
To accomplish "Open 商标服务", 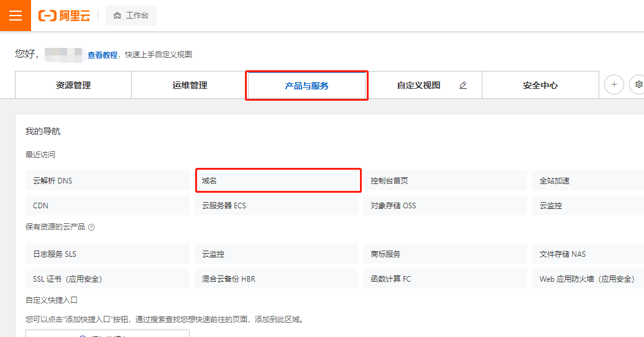I will 445,254.
